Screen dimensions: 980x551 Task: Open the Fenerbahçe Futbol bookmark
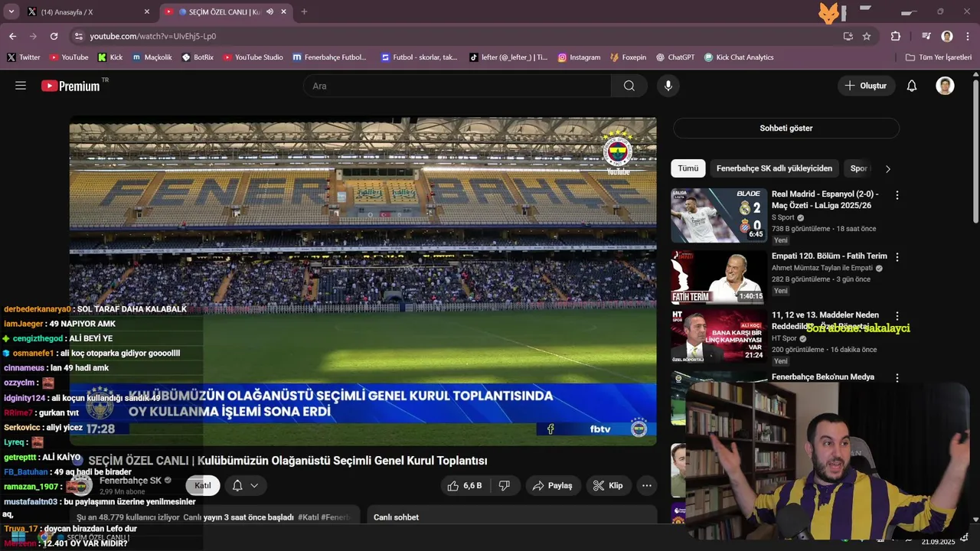[329, 57]
